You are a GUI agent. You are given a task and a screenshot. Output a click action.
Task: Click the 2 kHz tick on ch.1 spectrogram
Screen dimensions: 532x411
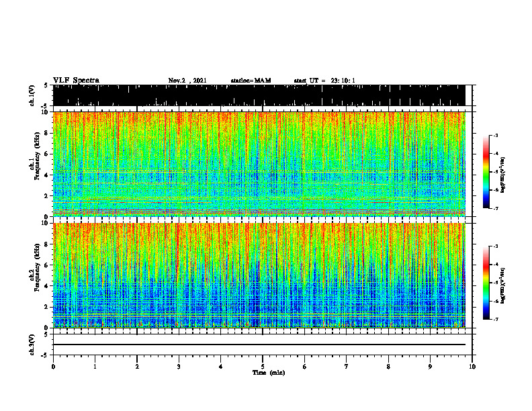[46, 195]
